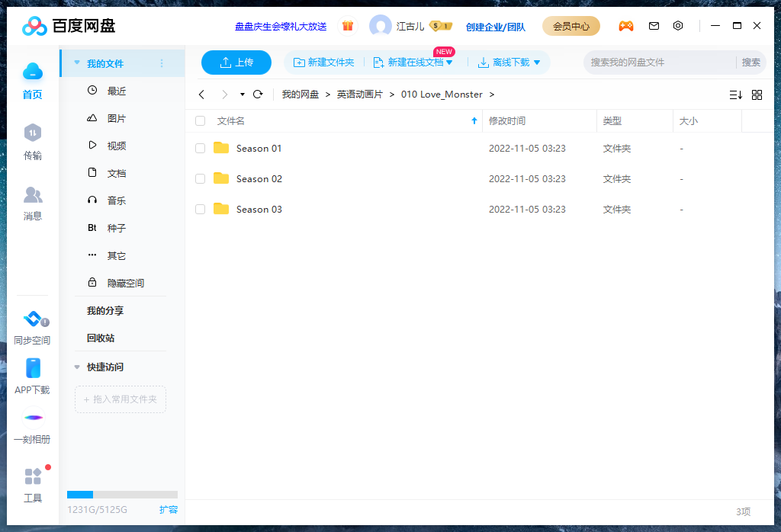781x532 pixels.
Task: Expand the 新建在线文档 dropdown
Action: tap(449, 62)
